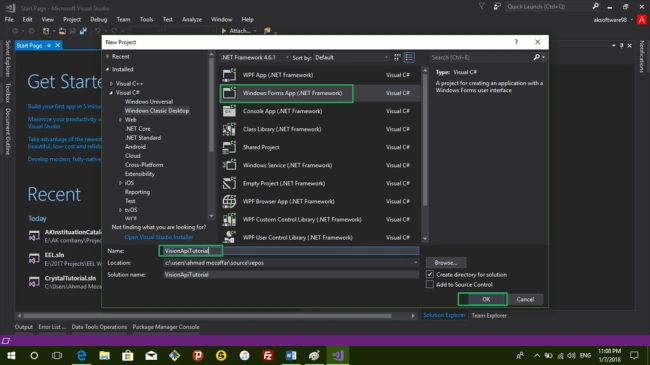The image size is (650, 365).
Task: Select Windows Classic Desktop category
Action: (157, 111)
